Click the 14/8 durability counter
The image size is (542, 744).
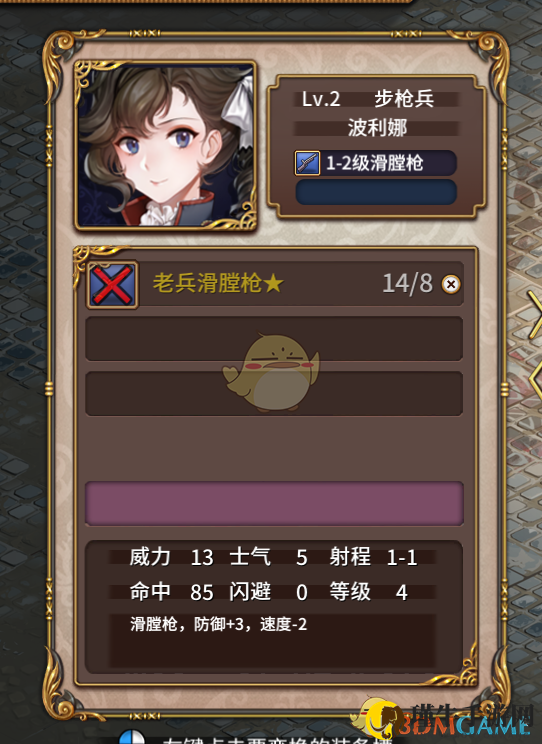(x=407, y=284)
